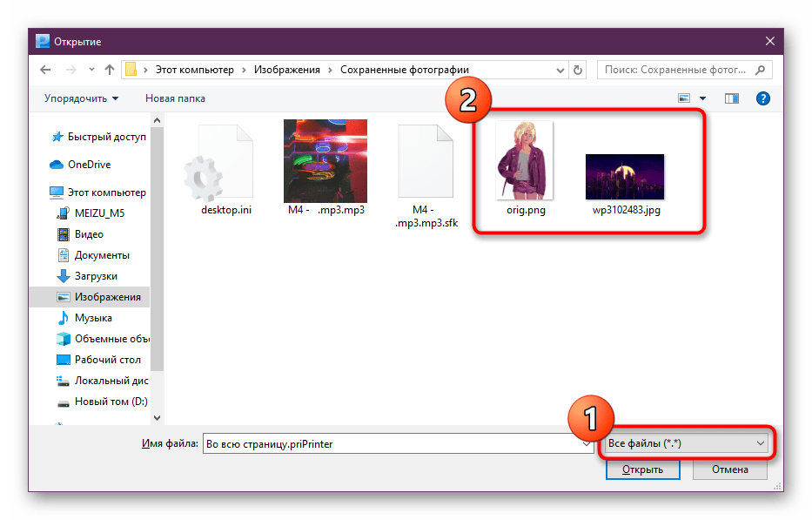The image size is (812, 520).
Task: Open the Упорядочить menu
Action: click(81, 98)
